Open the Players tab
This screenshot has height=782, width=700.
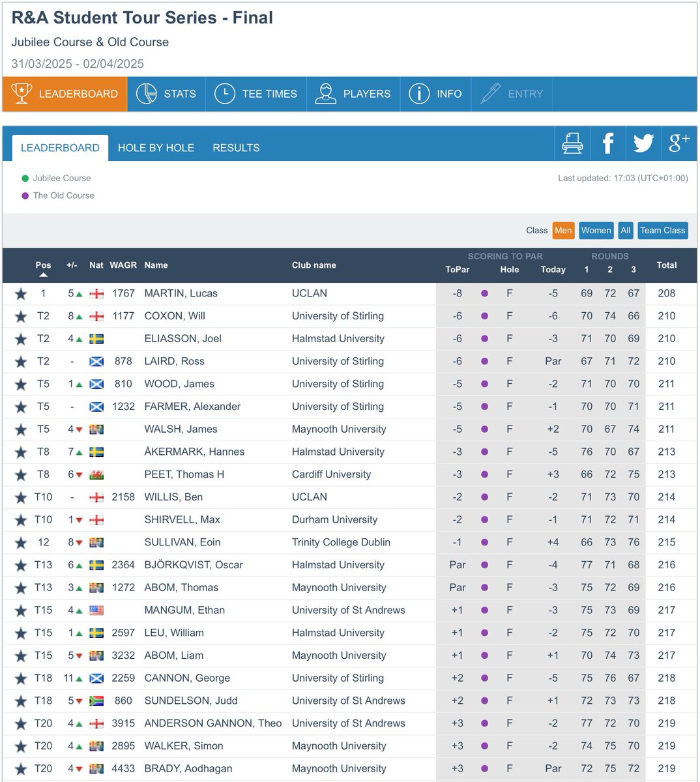pyautogui.click(x=353, y=94)
